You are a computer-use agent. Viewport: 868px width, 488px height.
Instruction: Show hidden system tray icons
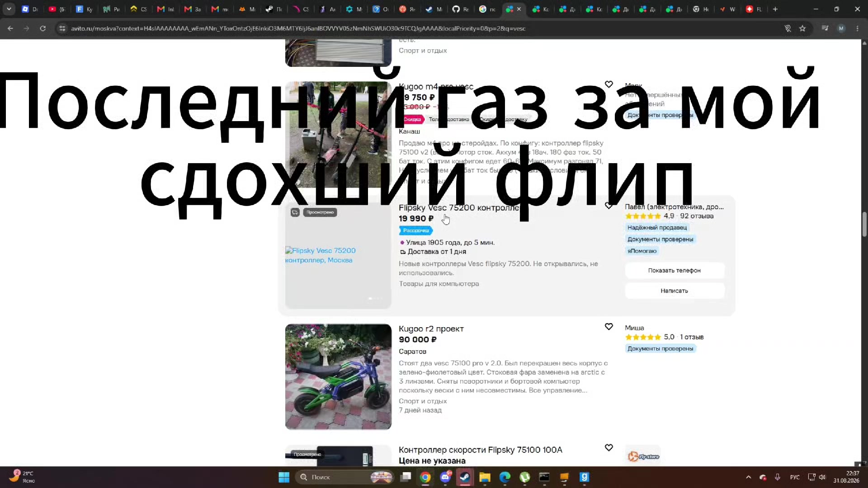click(749, 477)
